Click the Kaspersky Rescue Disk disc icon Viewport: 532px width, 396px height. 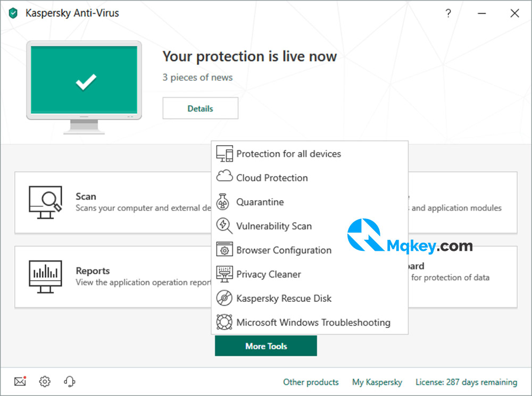225,298
